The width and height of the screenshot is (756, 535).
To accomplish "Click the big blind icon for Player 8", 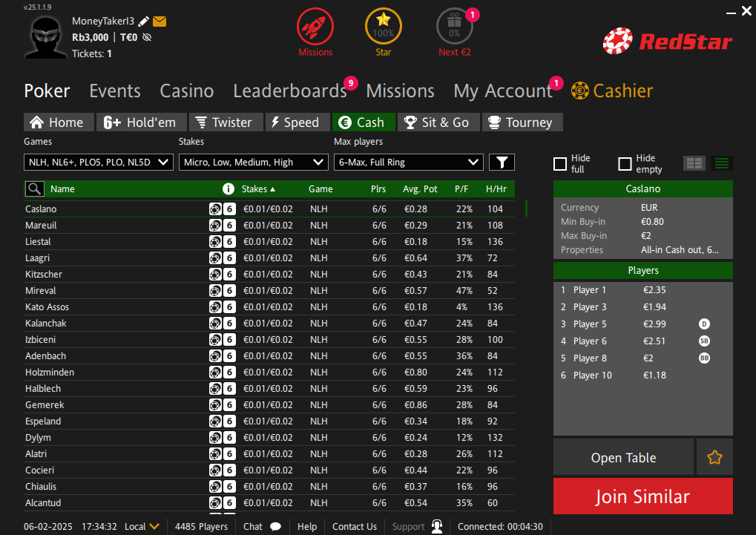I will pos(704,358).
